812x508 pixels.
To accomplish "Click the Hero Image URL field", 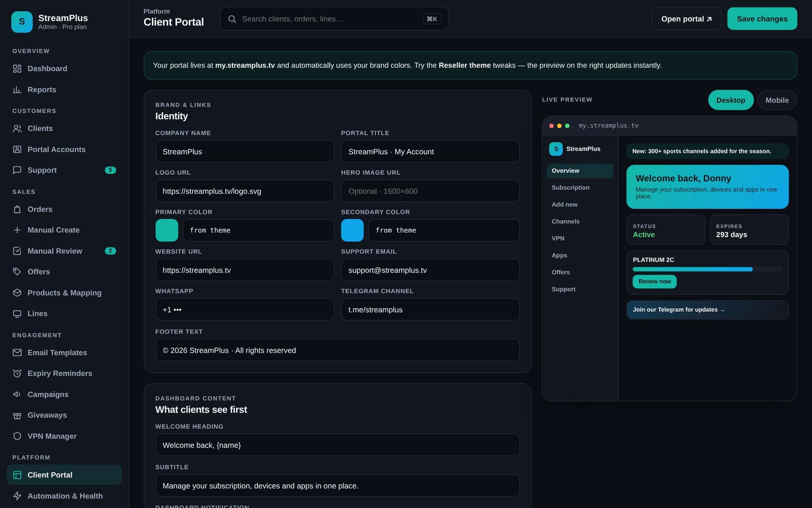I will pyautogui.click(x=430, y=191).
